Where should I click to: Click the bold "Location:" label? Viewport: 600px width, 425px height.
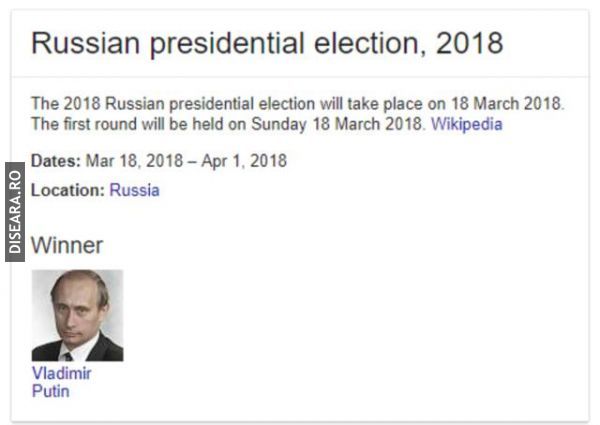[68, 190]
